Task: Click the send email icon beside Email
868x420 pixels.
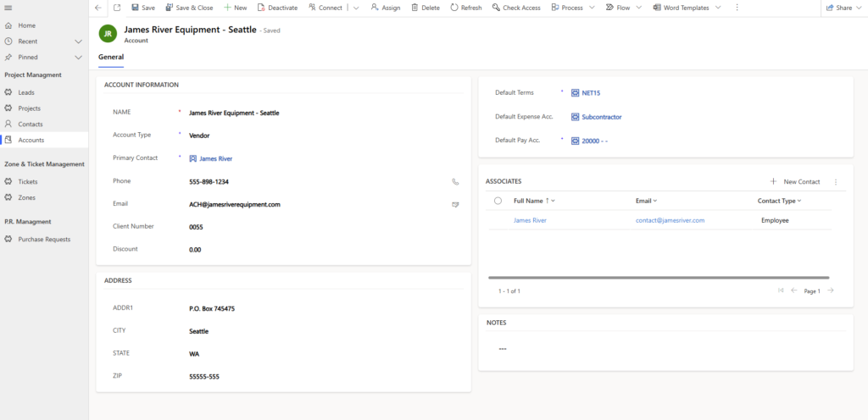Action: tap(455, 204)
